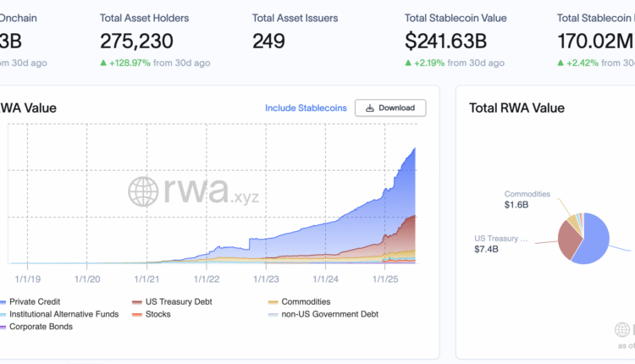Click the US Treasury $7.4B pie label
This screenshot has width=635, height=364.
501,245
